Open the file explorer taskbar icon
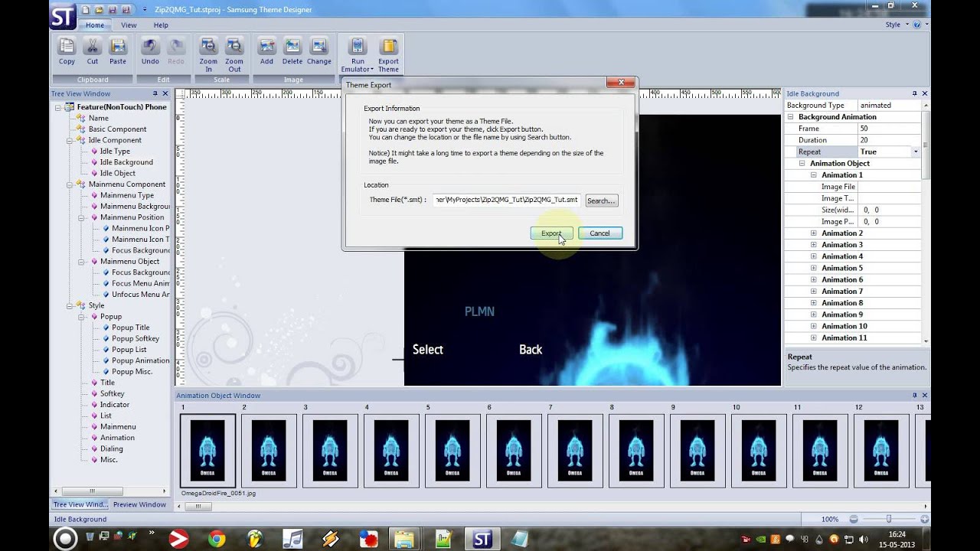This screenshot has width=980, height=551. pos(404,539)
